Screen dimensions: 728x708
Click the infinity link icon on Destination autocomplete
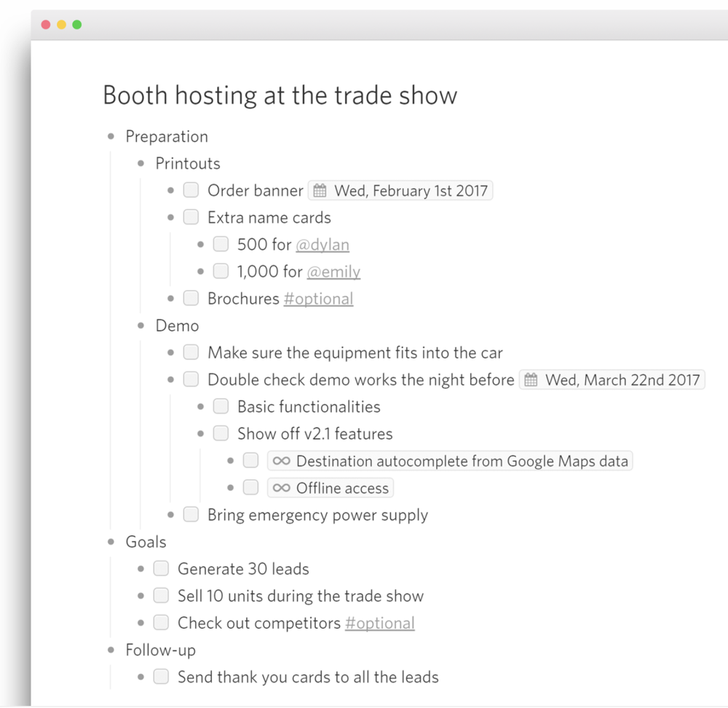point(281,461)
